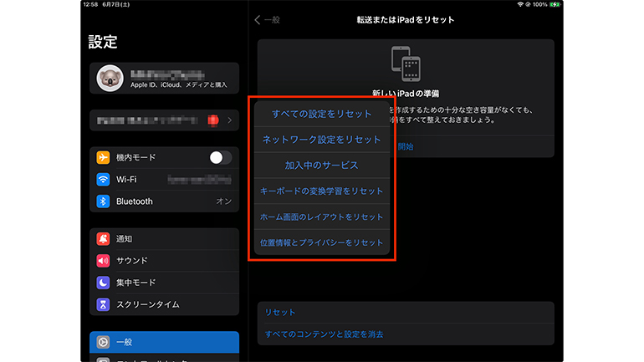
Task: Open the blurred suggestion row chevron
Action: click(230, 120)
